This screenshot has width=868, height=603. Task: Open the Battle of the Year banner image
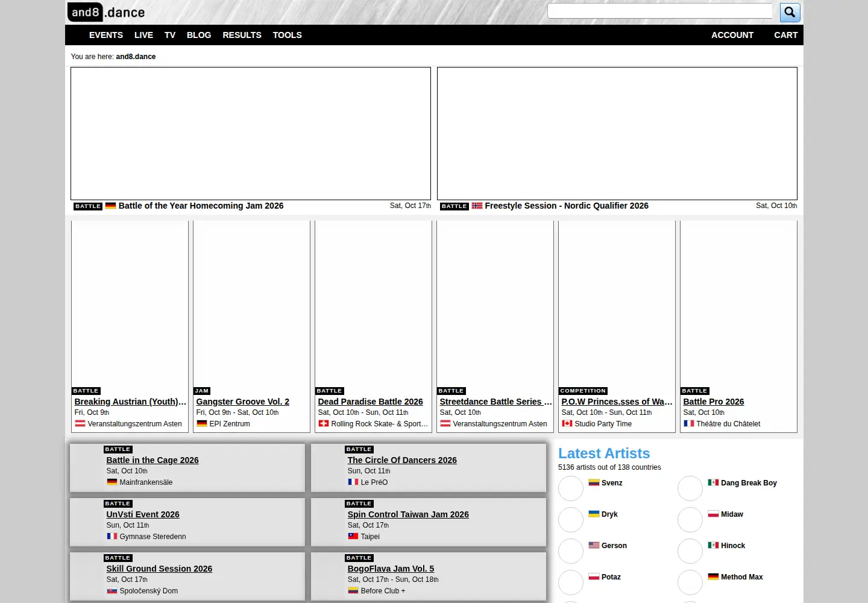[x=251, y=133]
